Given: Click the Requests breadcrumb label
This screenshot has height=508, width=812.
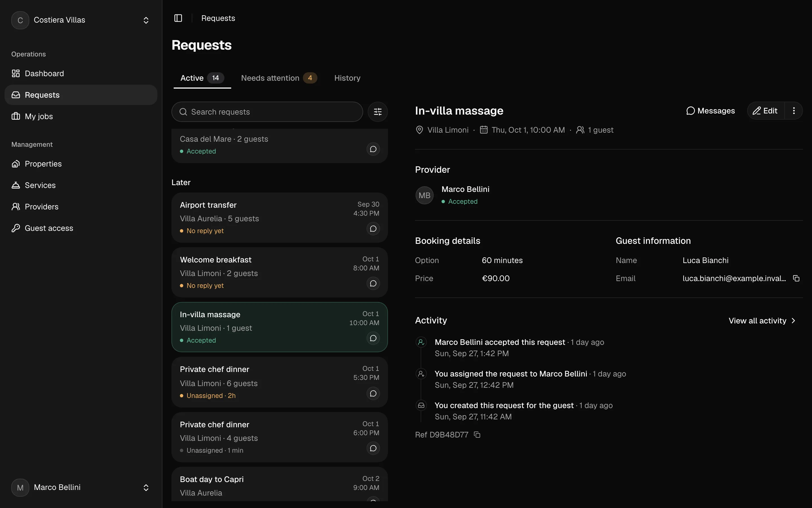Looking at the screenshot, I should (218, 18).
